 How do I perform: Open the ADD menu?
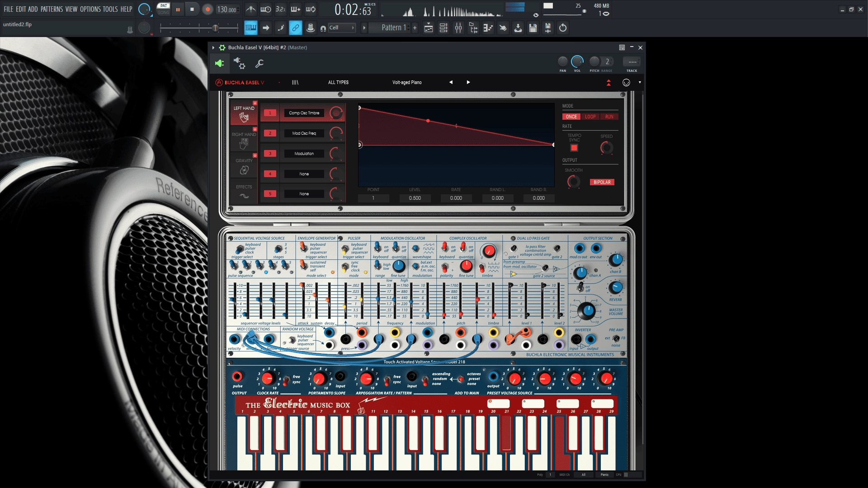click(33, 9)
